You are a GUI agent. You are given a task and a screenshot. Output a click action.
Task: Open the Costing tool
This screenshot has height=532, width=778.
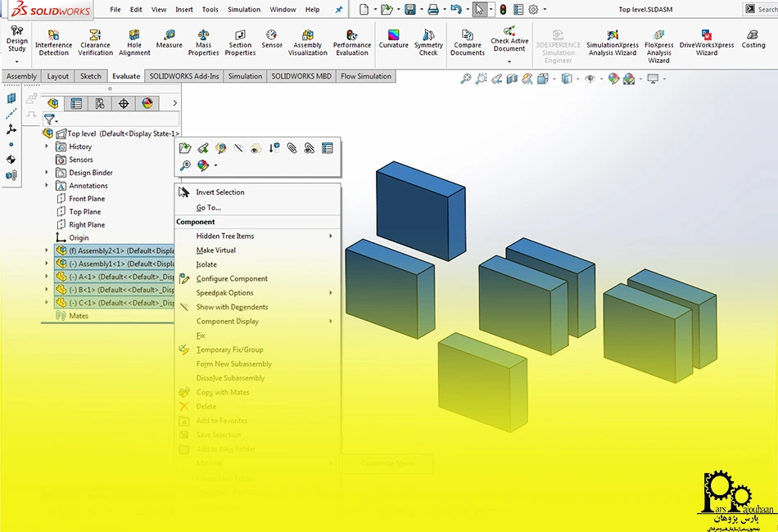[753, 38]
